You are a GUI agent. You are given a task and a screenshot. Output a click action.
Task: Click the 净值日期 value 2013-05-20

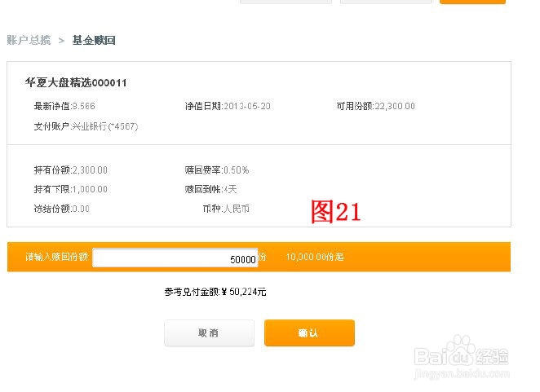point(247,106)
